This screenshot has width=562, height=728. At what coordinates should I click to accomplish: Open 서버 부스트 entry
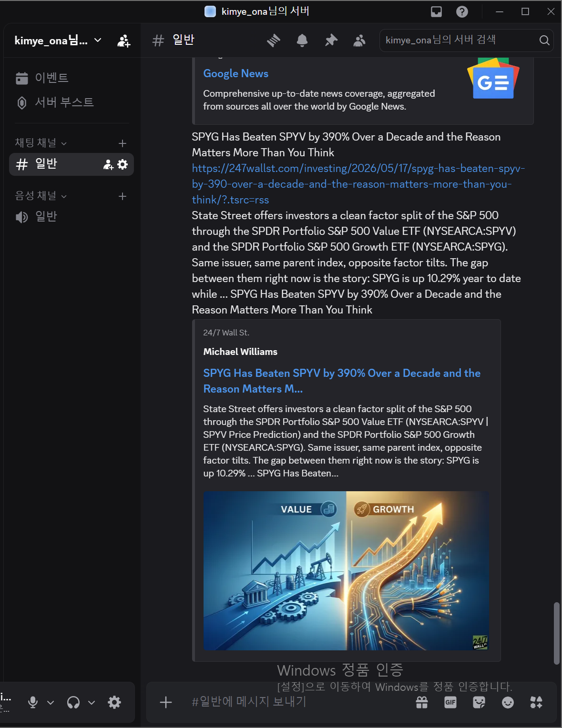click(x=72, y=102)
